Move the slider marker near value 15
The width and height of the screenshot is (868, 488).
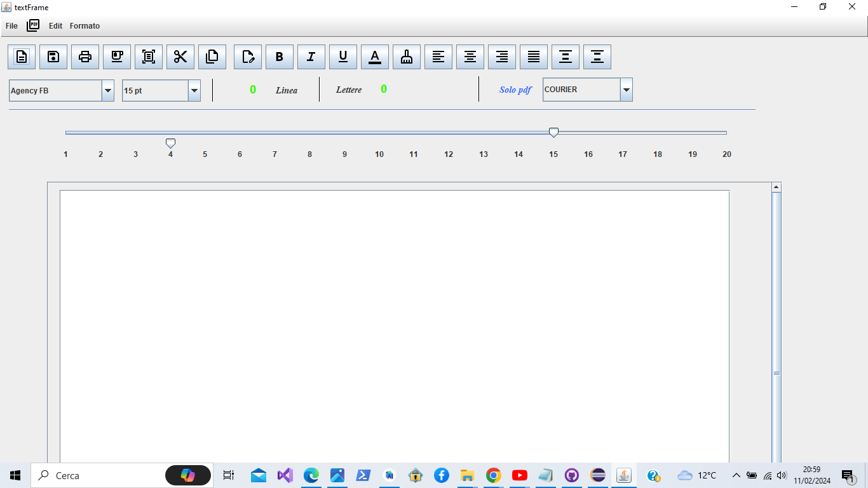tap(553, 132)
